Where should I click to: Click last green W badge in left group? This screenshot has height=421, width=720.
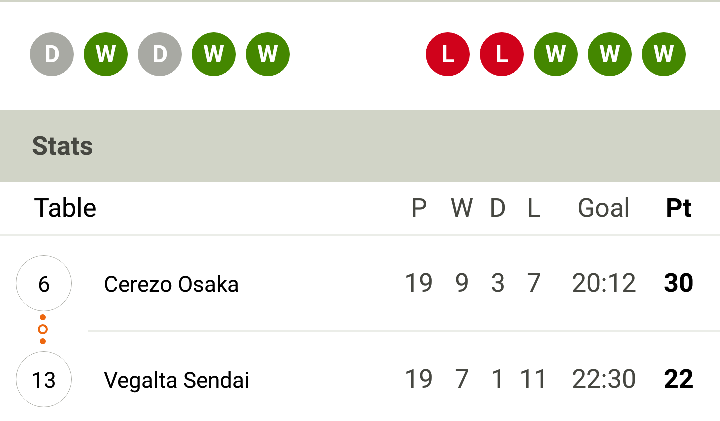pos(268,54)
